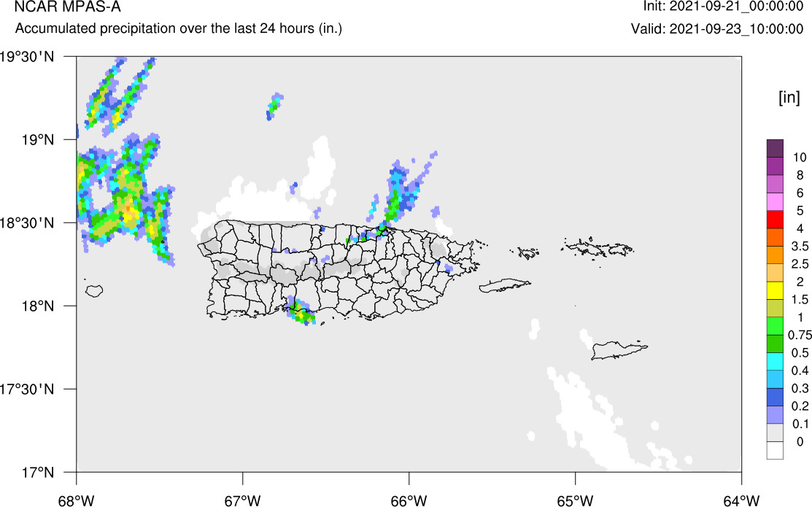This screenshot has width=812, height=507.
Task: Select the white bottom legend swatch
Action: point(775,450)
